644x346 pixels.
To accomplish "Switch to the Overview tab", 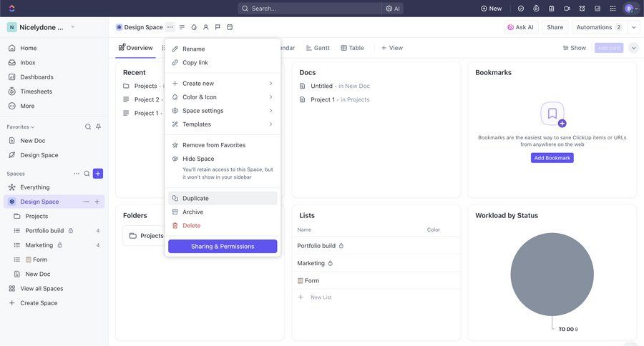I will point(135,48).
